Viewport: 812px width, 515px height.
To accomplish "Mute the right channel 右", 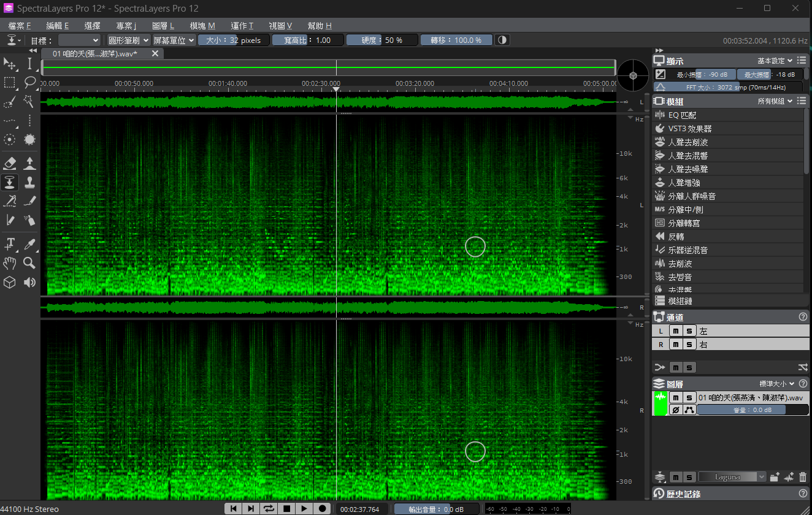I will [675, 345].
